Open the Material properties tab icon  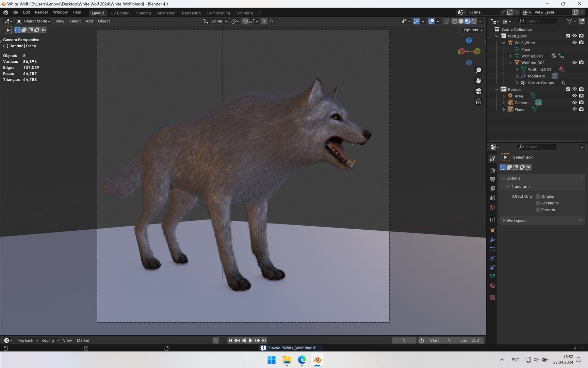click(x=492, y=286)
